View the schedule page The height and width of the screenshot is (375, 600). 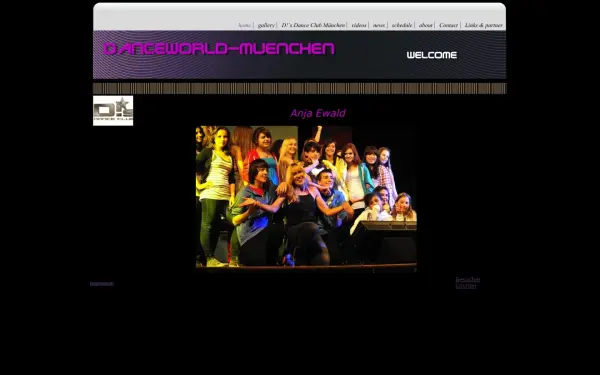tap(402, 25)
